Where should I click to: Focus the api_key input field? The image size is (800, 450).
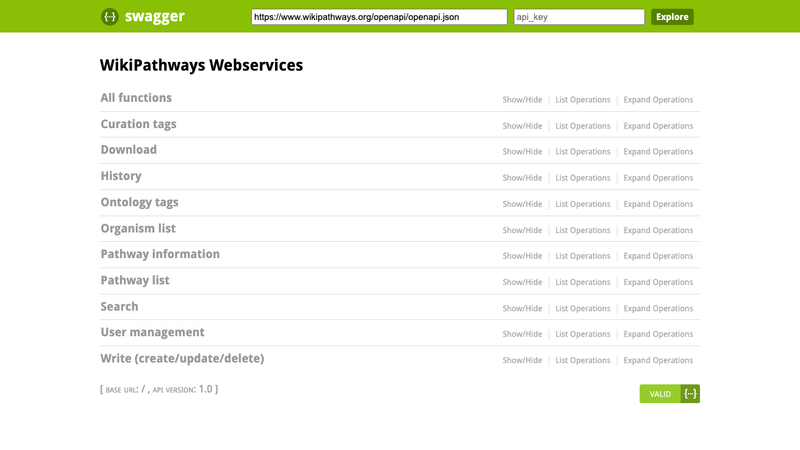579,17
